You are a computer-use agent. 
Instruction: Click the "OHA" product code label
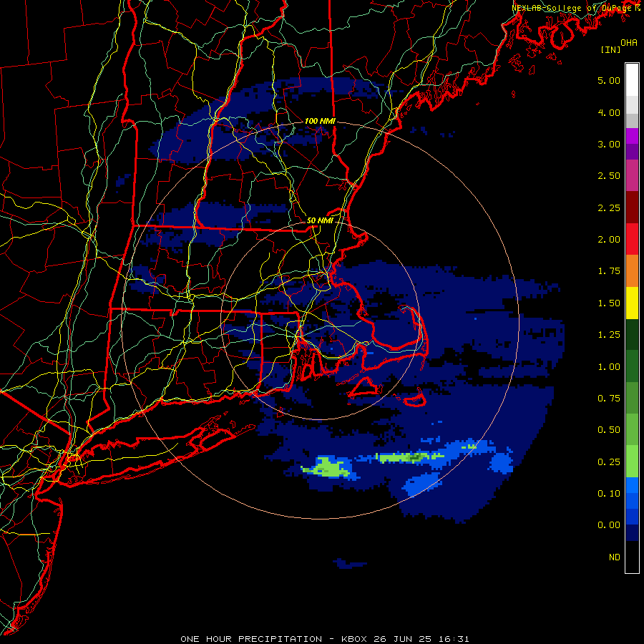(629, 42)
